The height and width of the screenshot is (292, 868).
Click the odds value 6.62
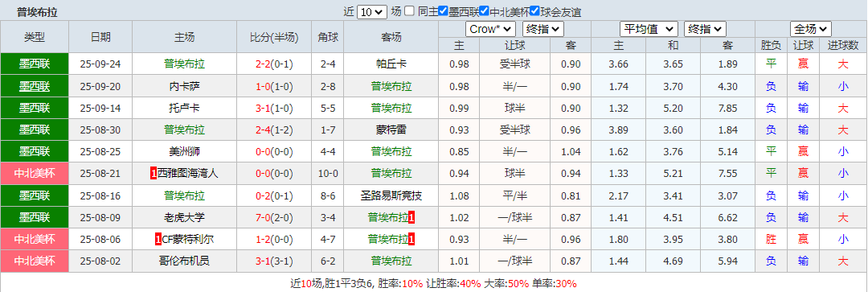coord(727,218)
